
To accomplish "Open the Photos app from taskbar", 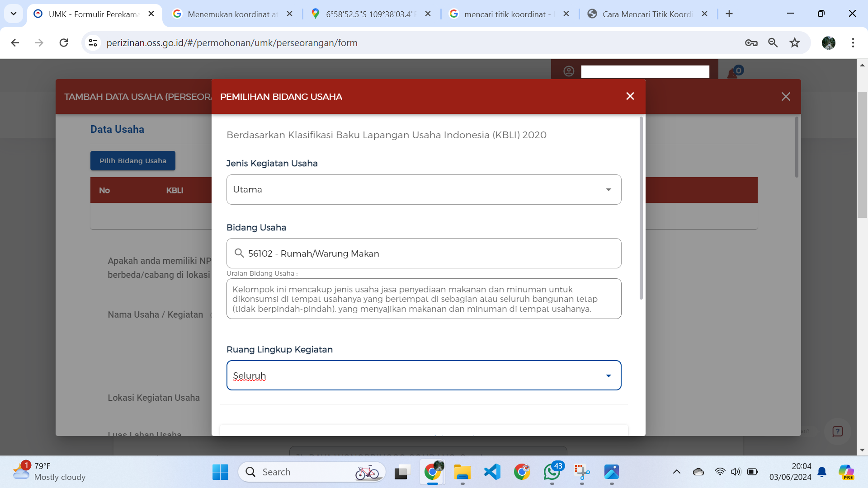I will point(612,472).
